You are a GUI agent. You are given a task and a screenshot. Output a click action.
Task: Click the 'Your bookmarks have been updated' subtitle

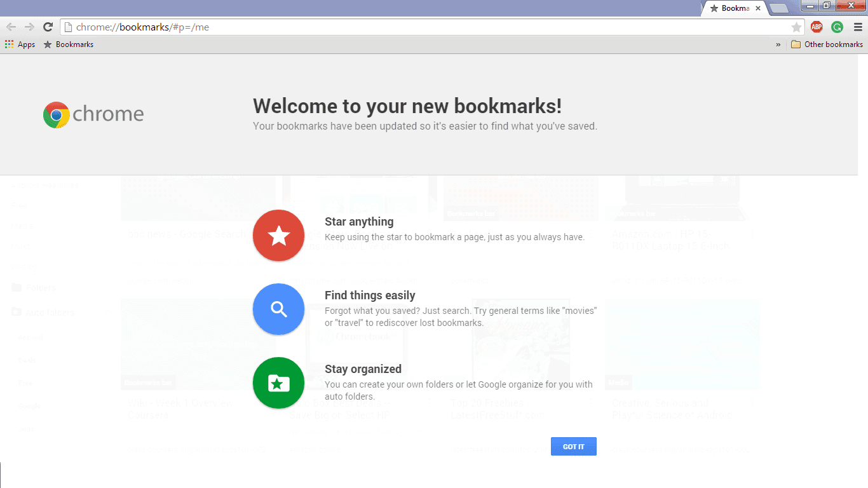pos(425,126)
